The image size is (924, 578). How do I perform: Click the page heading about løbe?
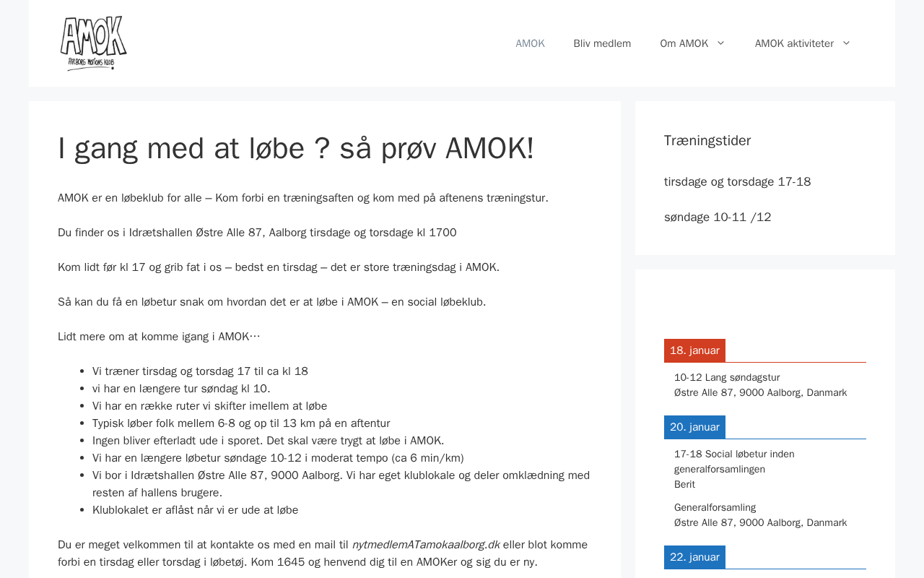tap(296, 149)
